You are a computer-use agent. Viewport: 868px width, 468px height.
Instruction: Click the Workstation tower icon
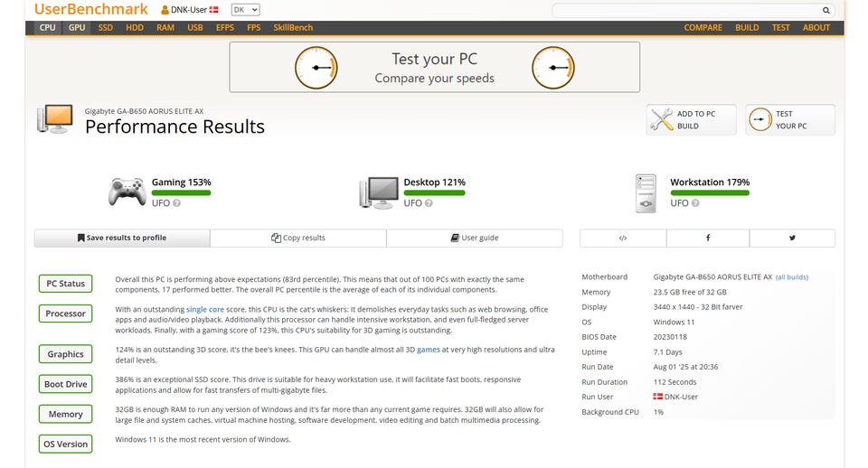(x=646, y=193)
